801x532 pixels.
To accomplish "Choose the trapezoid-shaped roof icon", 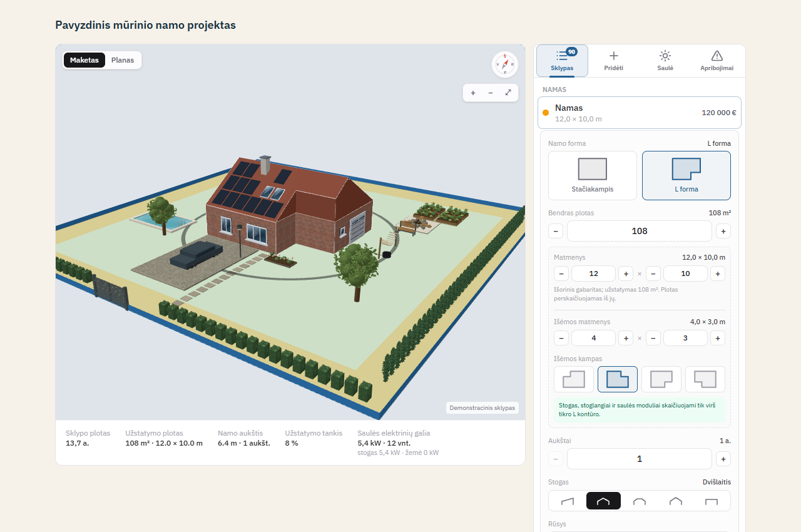I will [x=640, y=501].
